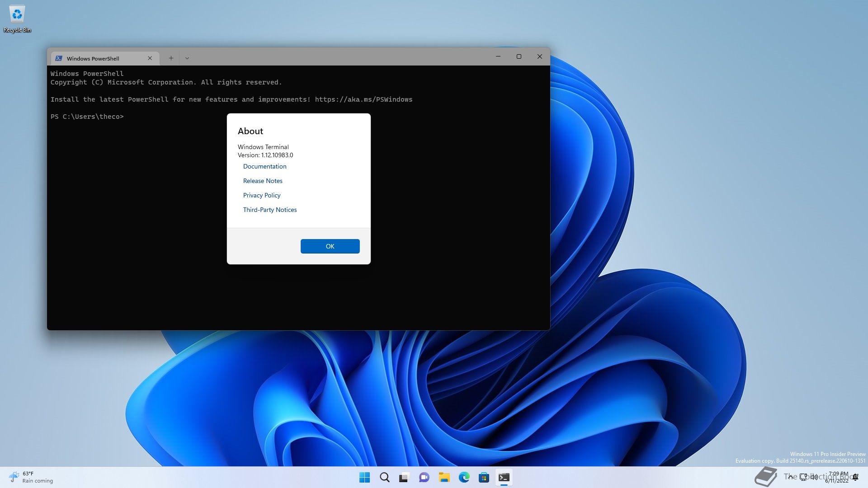
Task: Click OK in the About dialog
Action: [330, 246]
